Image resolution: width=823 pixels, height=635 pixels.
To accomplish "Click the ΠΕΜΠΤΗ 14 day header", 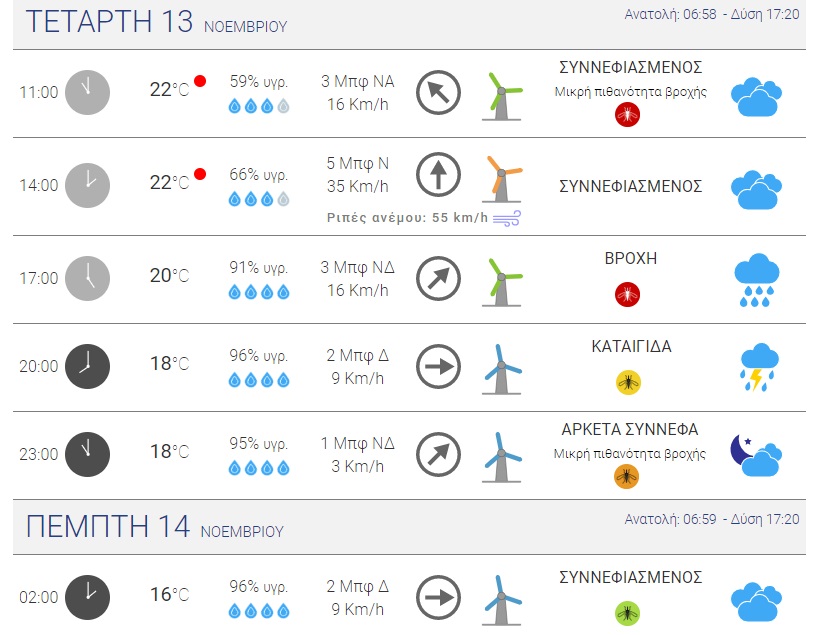I will [x=108, y=526].
